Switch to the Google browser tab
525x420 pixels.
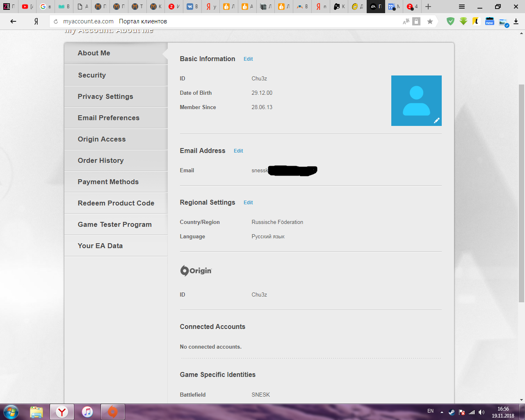46,7
